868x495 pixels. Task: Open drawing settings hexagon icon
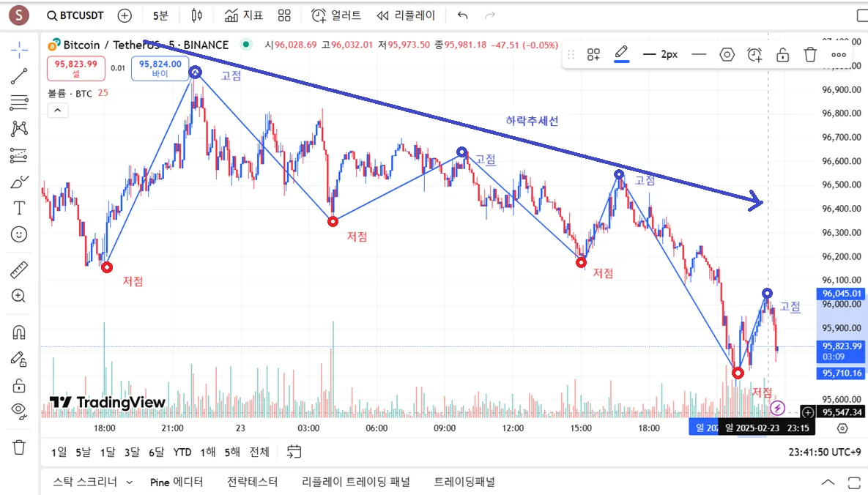click(x=727, y=54)
